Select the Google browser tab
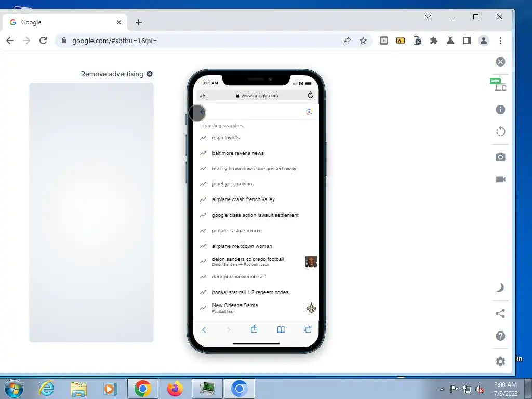Screen dimensions: 532x399 (64, 22)
